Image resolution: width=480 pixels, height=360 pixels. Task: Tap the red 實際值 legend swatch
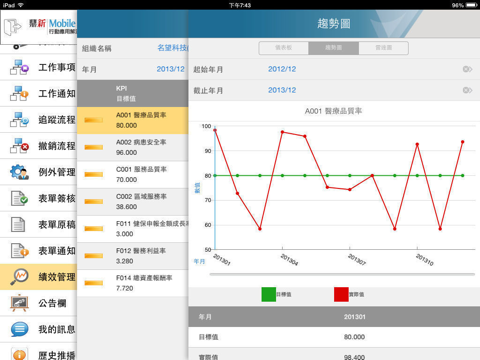341,294
